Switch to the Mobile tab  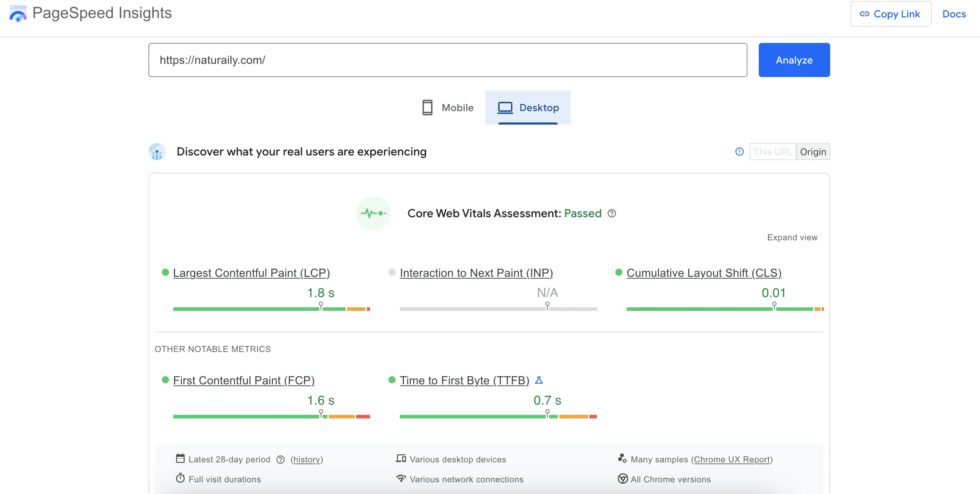(447, 108)
